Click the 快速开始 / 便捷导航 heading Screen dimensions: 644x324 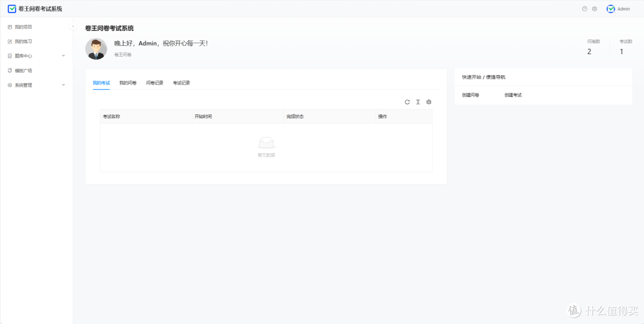(484, 77)
